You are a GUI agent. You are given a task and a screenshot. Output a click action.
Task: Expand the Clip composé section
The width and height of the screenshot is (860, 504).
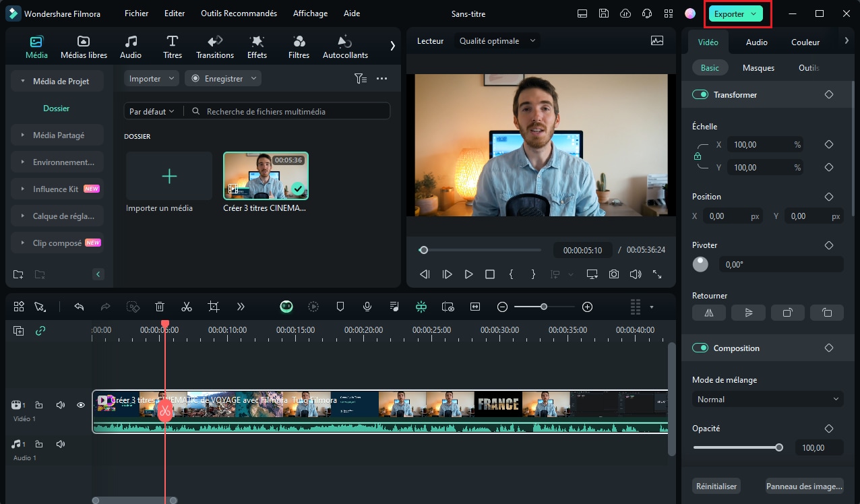pyautogui.click(x=57, y=243)
